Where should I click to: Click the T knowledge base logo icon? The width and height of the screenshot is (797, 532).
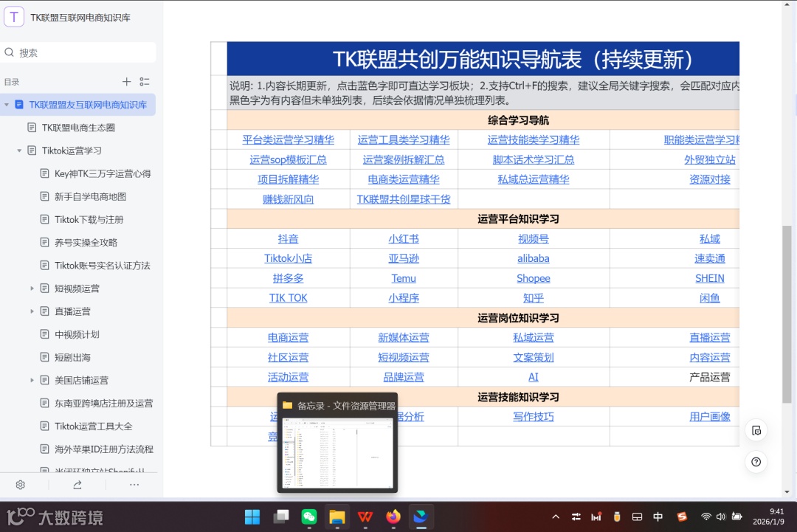[x=14, y=17]
